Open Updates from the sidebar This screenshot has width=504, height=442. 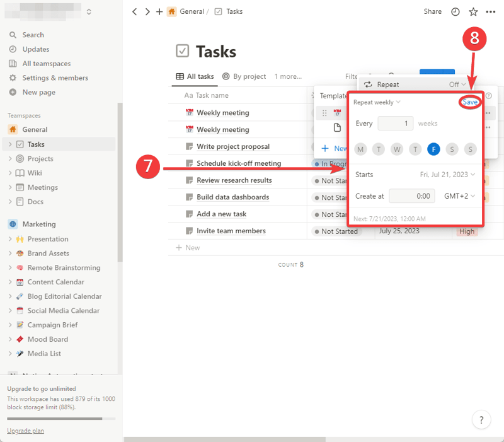[x=13, y=49]
